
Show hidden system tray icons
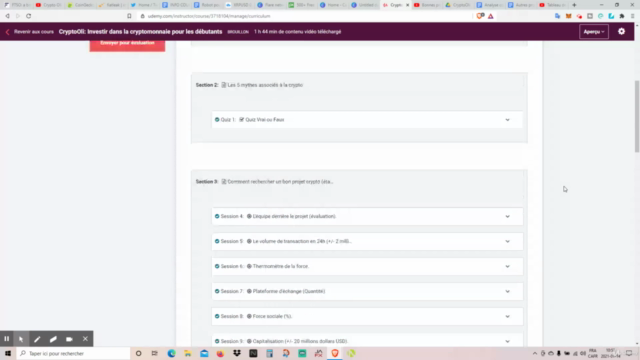coord(535,353)
